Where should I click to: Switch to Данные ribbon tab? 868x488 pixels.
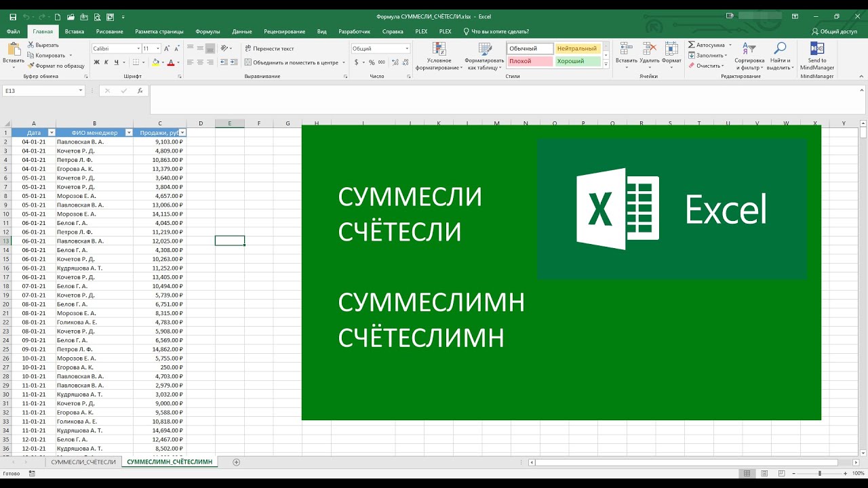click(242, 31)
